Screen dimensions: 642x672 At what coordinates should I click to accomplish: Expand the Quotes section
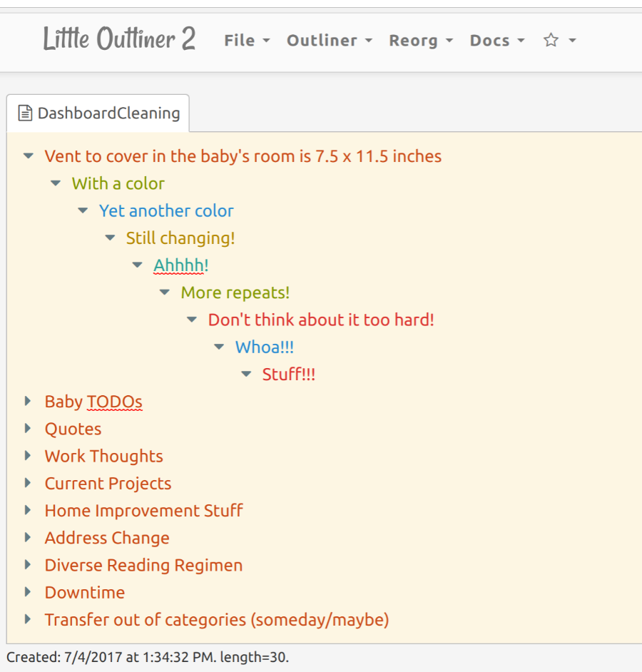point(27,428)
